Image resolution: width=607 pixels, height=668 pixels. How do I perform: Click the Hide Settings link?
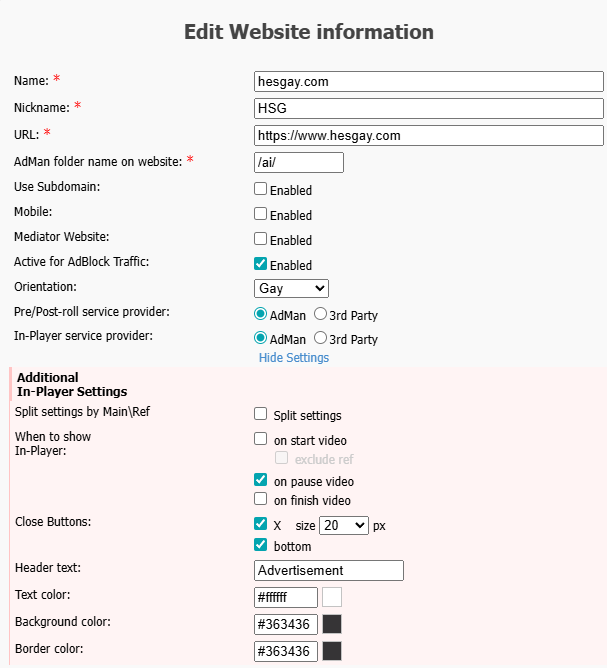click(x=293, y=357)
